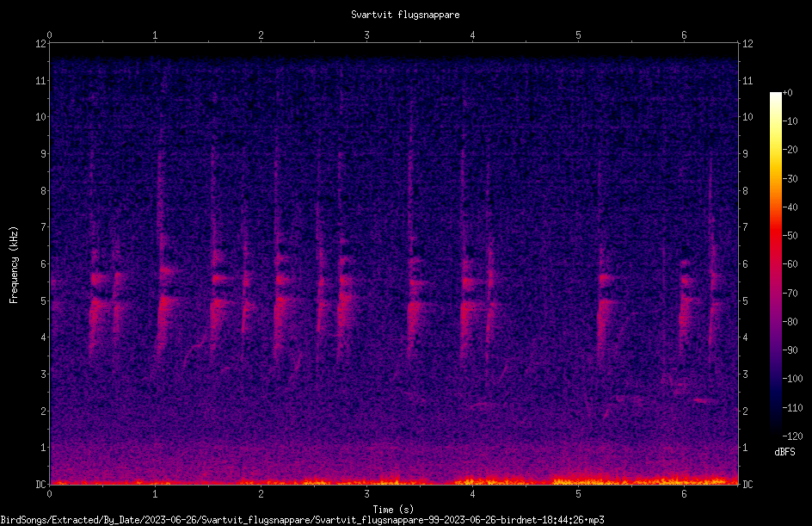Click the "-60" color scale label
The width and height of the screenshot is (812, 526).
(790, 264)
